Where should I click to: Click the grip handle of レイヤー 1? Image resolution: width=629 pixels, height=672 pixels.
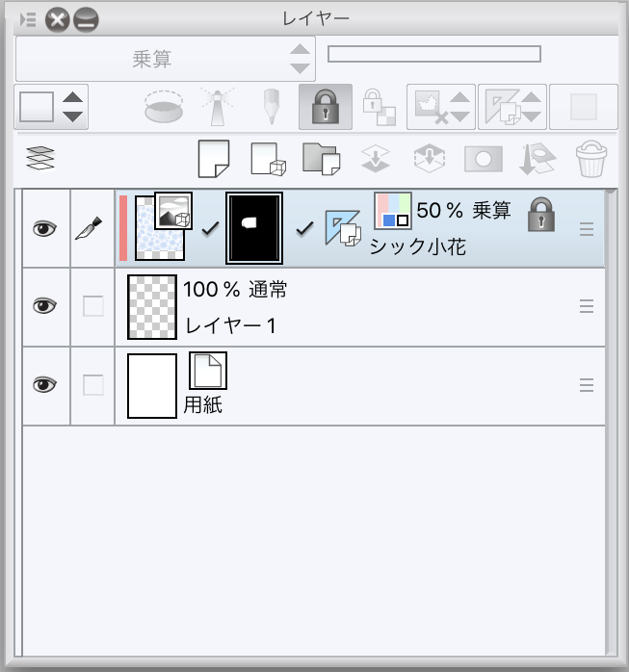(x=586, y=306)
